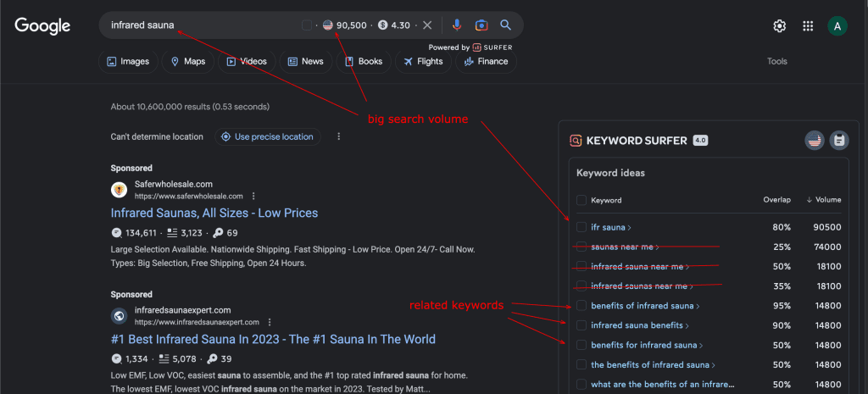868x394 pixels.
Task: Open the Images filter
Action: (128, 61)
